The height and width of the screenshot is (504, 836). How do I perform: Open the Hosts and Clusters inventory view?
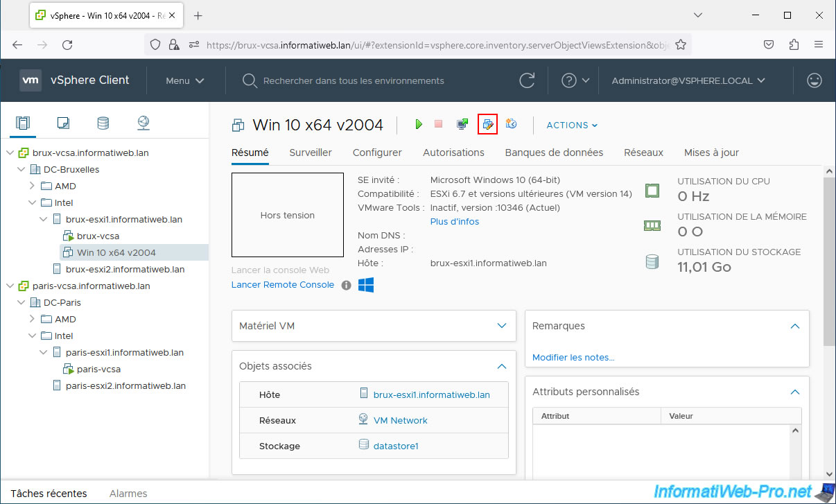[23, 123]
